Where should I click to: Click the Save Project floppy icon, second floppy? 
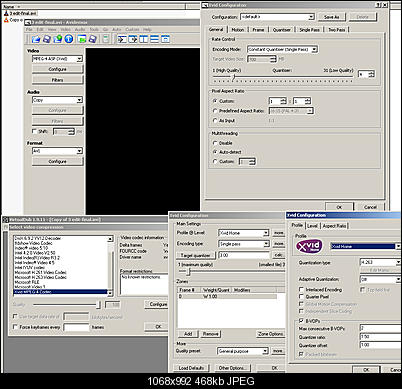click(92, 39)
